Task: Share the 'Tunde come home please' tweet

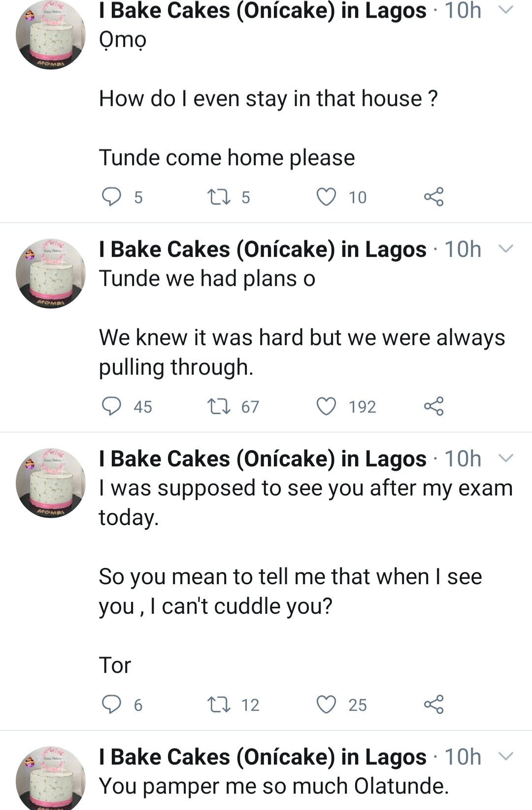Action: point(433,197)
